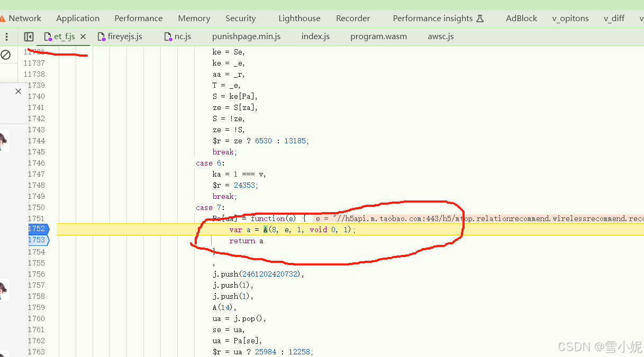Toggle the breakpoint on line 1752
Screen dimensions: 644x357
(x=37, y=229)
